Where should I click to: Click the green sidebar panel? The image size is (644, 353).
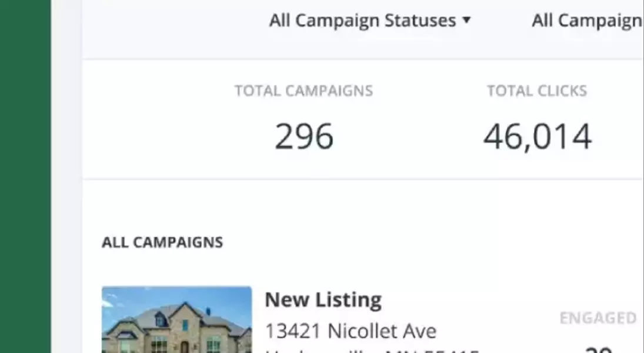tap(25, 176)
